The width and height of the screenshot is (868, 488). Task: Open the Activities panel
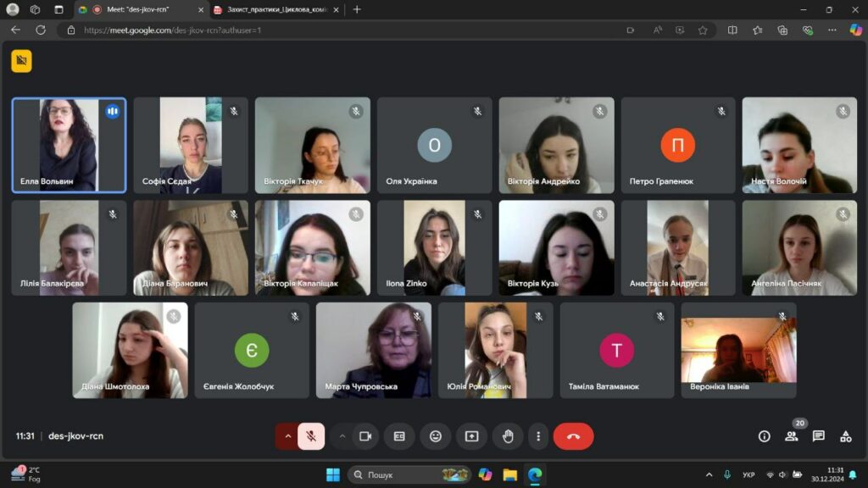pos(845,436)
